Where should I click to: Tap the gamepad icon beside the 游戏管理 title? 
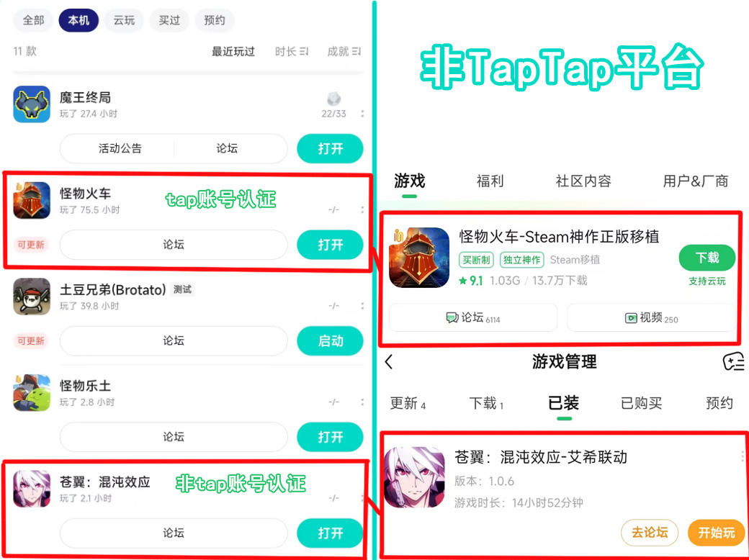tap(734, 362)
